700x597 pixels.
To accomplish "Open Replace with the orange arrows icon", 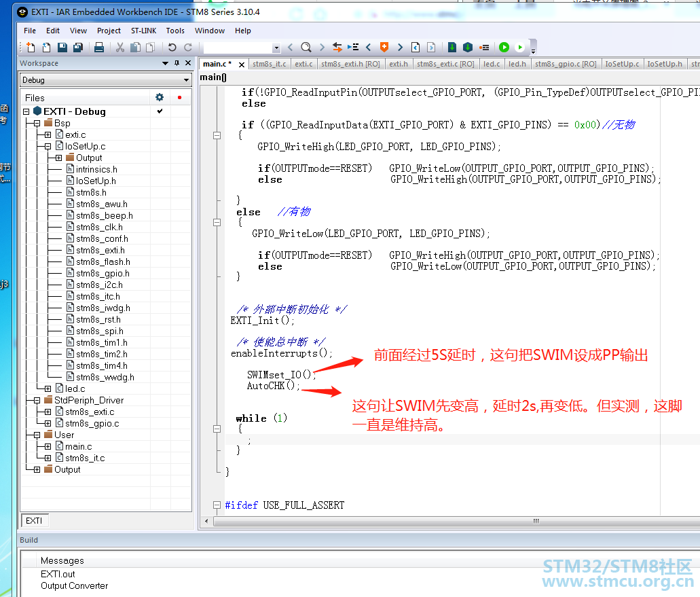I will [x=337, y=47].
